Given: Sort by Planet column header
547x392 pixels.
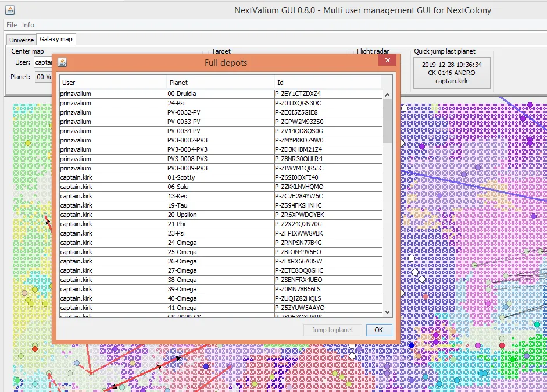Looking at the screenshot, I should [220, 83].
